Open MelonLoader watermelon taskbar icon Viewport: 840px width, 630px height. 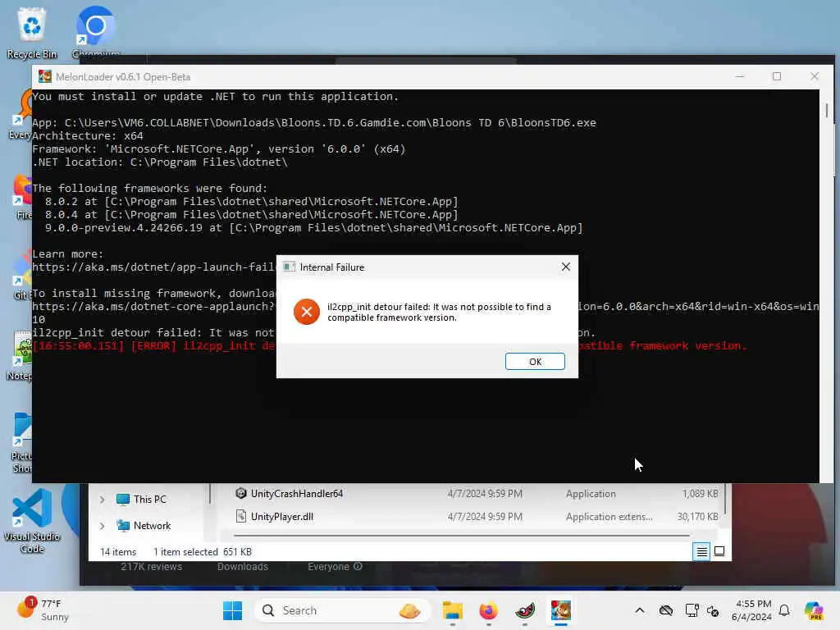click(x=525, y=610)
